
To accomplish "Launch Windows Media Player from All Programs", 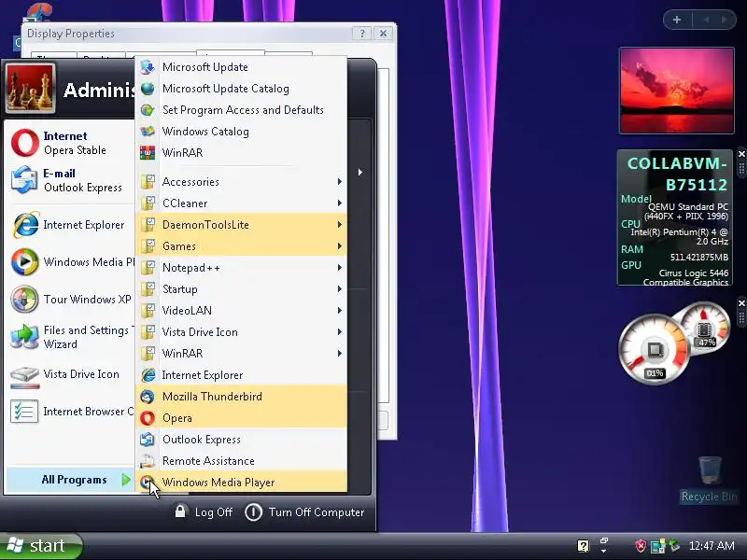I will pos(242,483).
